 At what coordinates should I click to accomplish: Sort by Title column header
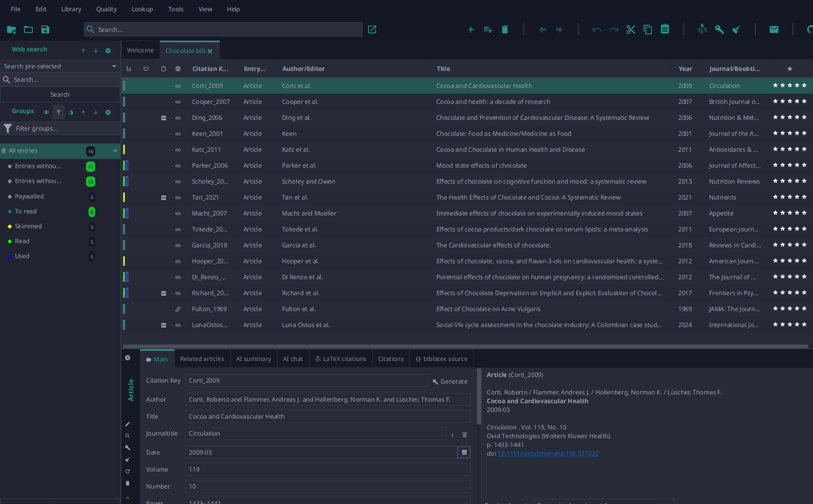pyautogui.click(x=444, y=69)
